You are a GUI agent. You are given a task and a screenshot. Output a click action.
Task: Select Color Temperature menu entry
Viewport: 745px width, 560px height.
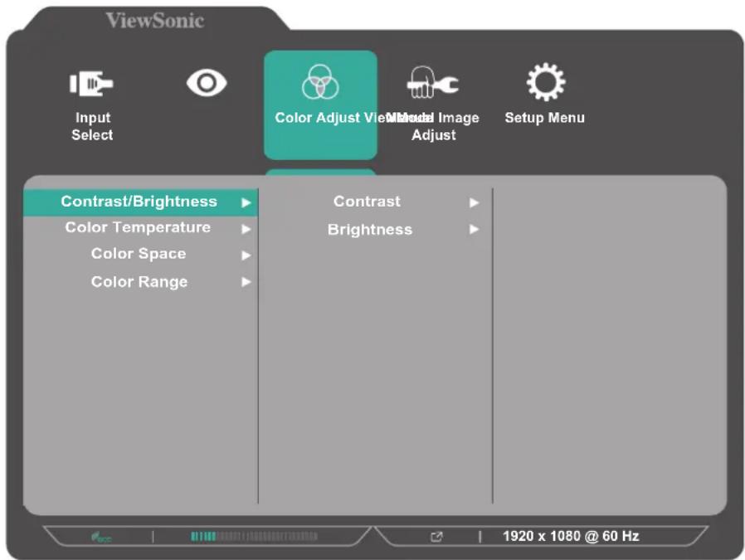pos(138,227)
